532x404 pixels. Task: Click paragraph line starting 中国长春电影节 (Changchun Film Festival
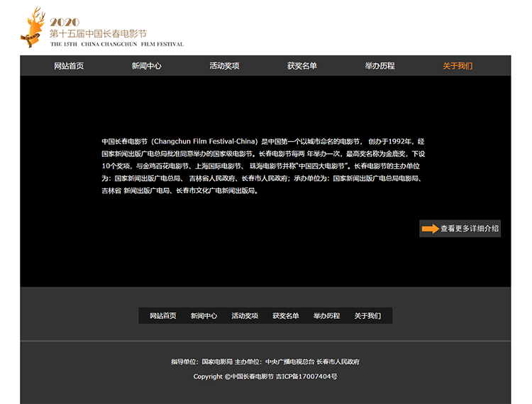[263, 141]
